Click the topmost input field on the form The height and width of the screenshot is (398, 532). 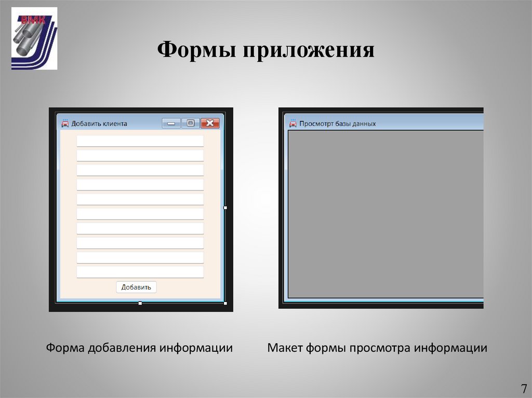[139, 140]
